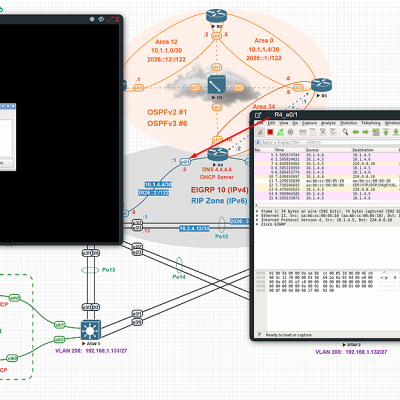Viewport: 400px width, 400px height.
Task: Click VLAN 200: 192.168.1.131/27 label
Action: coord(91,351)
